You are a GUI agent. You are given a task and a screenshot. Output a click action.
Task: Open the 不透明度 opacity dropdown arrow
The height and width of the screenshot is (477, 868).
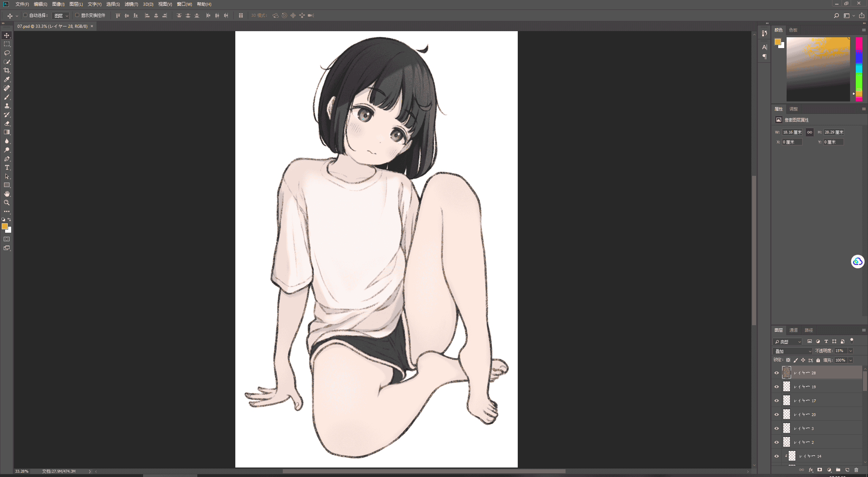pyautogui.click(x=851, y=351)
